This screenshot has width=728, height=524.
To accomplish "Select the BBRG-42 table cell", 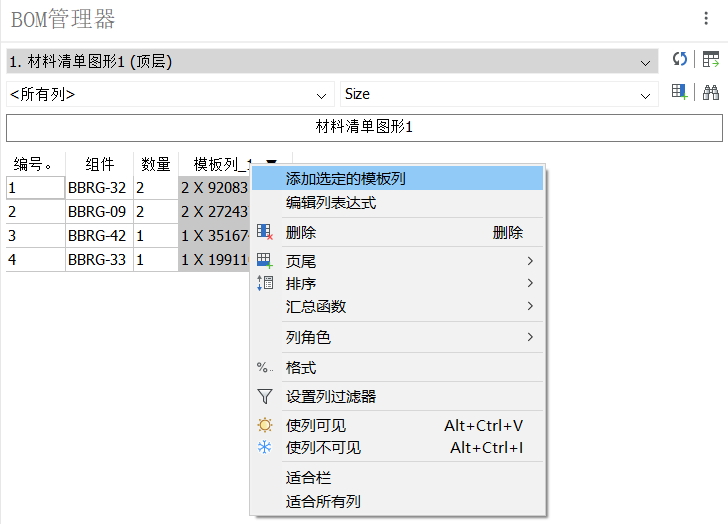I will [98, 236].
